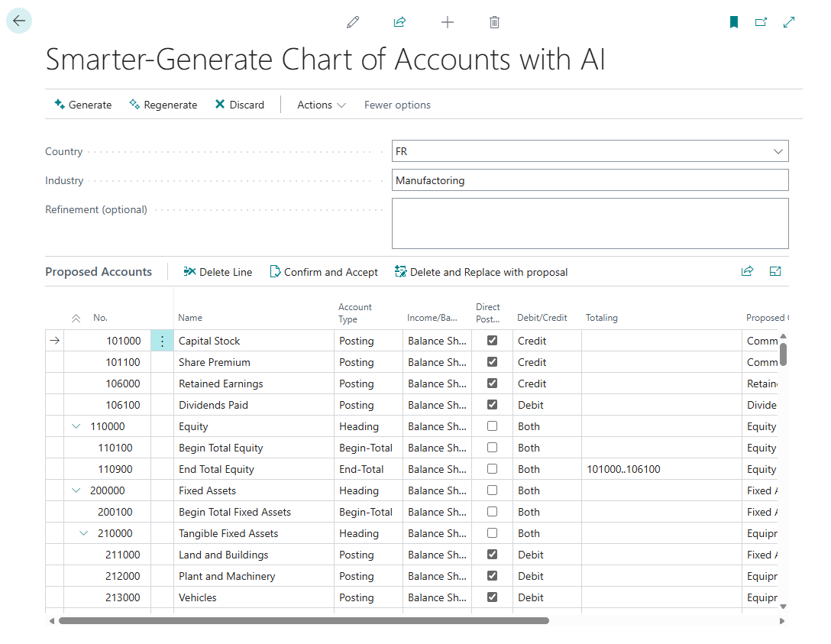The height and width of the screenshot is (644, 831).
Task: Collapse the 210000 Tangible Fixed Assets group
Action: point(84,533)
